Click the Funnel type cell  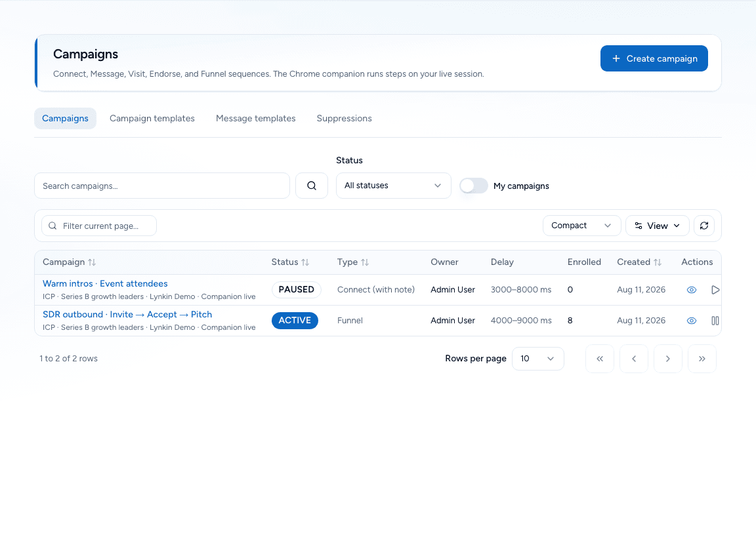350,321
